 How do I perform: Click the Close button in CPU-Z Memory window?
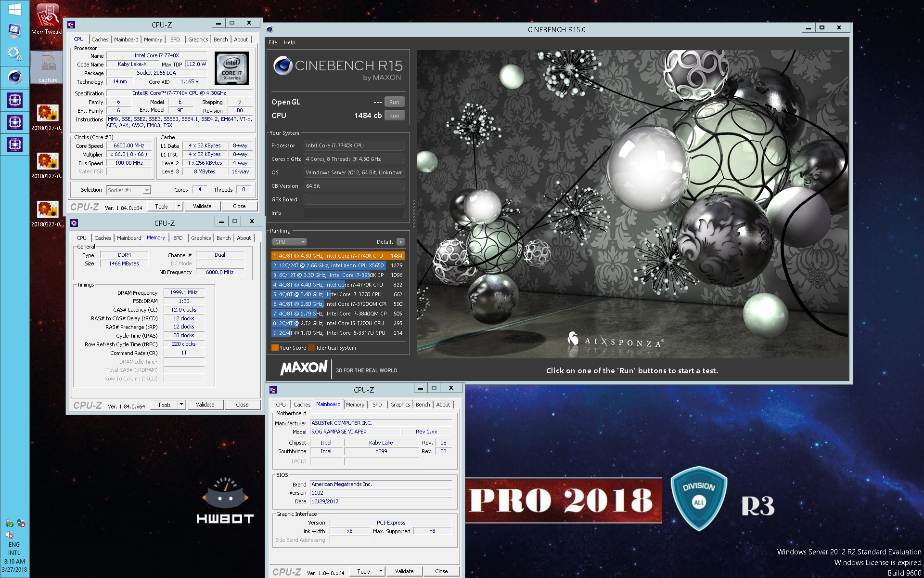[x=242, y=405]
